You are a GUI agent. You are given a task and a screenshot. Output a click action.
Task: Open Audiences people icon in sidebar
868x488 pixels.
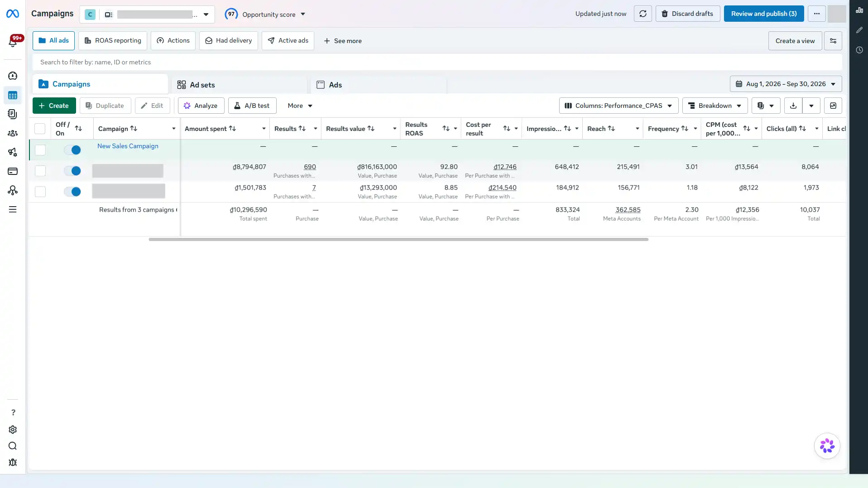(13, 133)
